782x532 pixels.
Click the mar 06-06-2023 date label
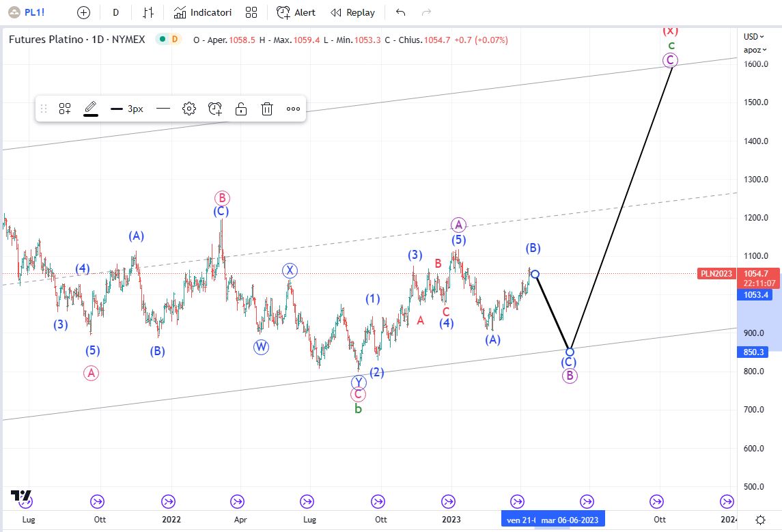point(570,520)
